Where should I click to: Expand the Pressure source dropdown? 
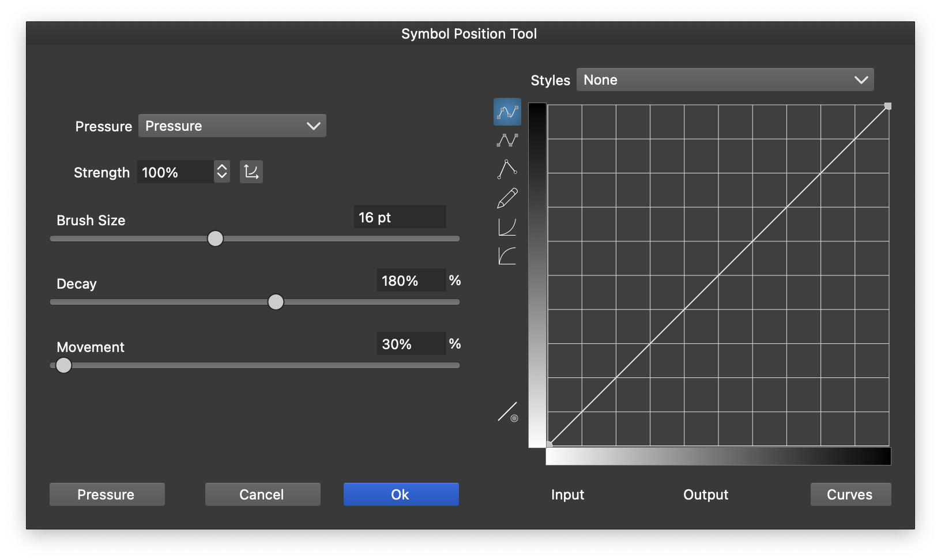232,126
